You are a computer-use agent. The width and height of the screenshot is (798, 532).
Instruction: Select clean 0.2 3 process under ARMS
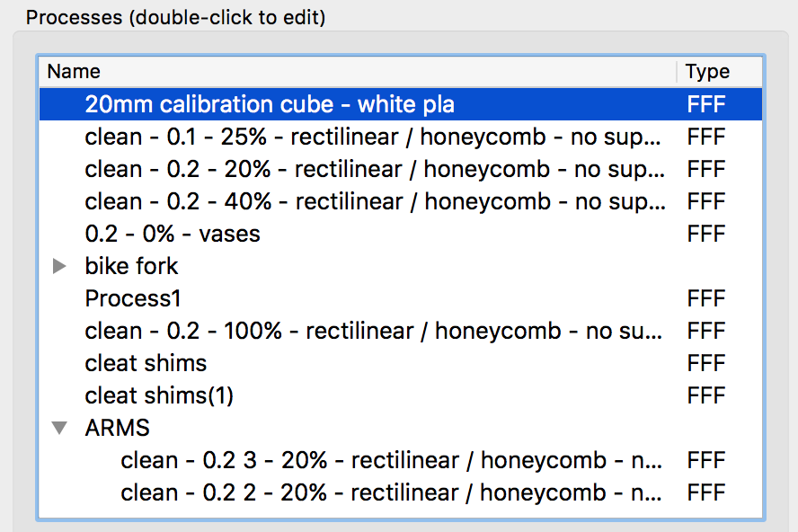tap(401, 460)
